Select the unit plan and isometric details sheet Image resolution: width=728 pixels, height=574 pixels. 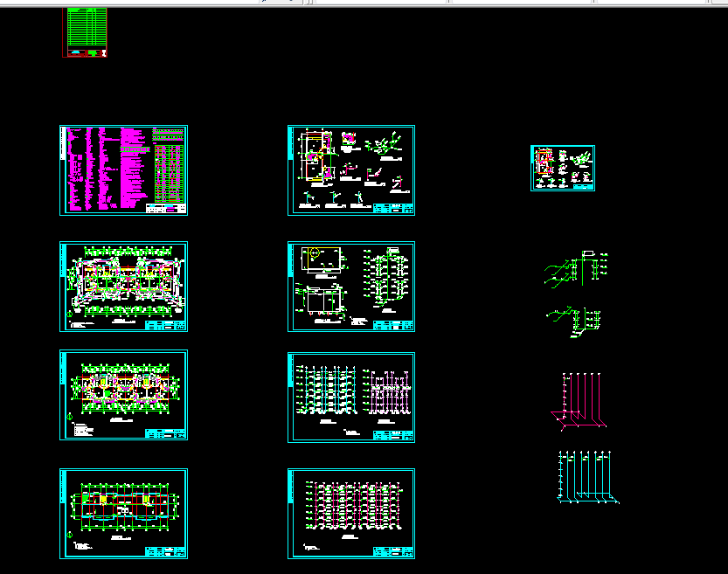coord(351,170)
